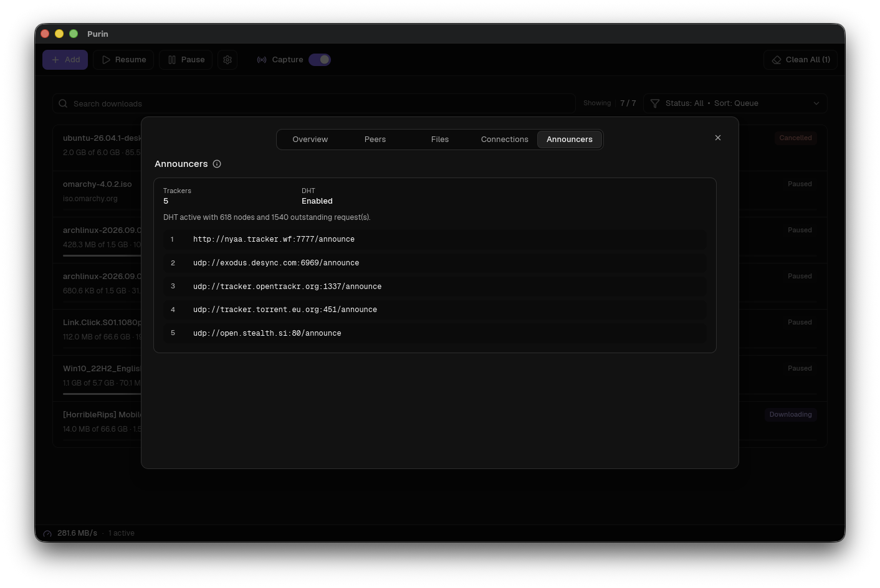Switch to the Peers tab
Screen dimensions: 880x588
point(375,140)
